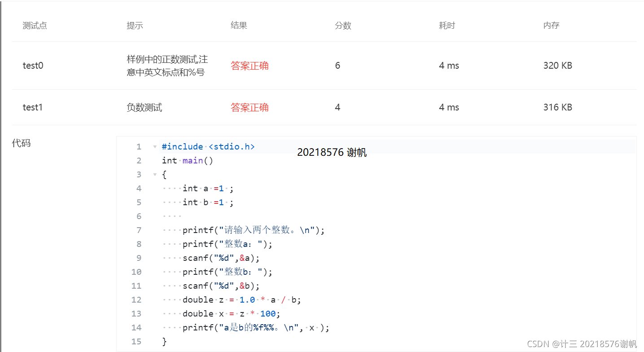Click the 4 ms time for test1
The image size is (644, 352).
pos(449,107)
